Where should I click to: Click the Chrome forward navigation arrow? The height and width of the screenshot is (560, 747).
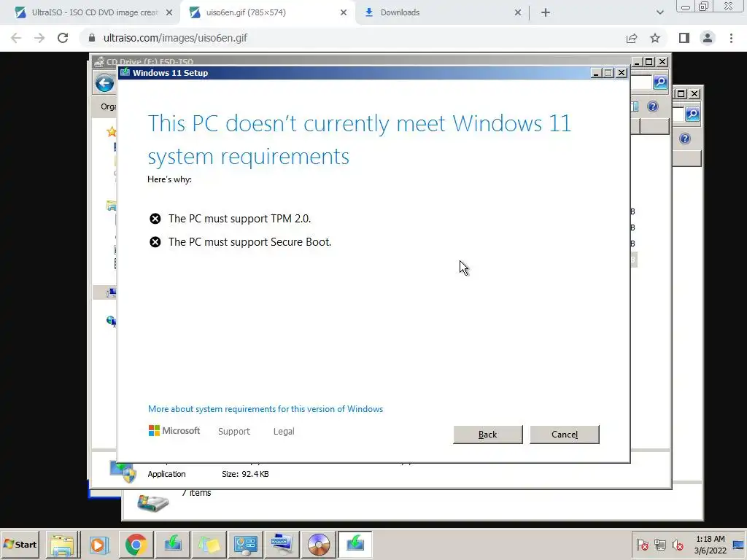click(x=39, y=38)
